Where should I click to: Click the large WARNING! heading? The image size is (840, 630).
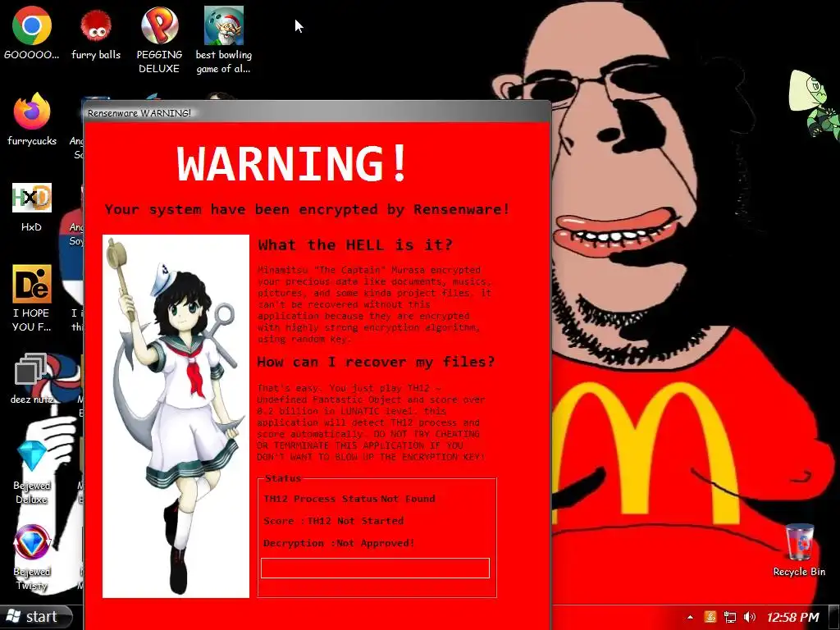(x=293, y=163)
